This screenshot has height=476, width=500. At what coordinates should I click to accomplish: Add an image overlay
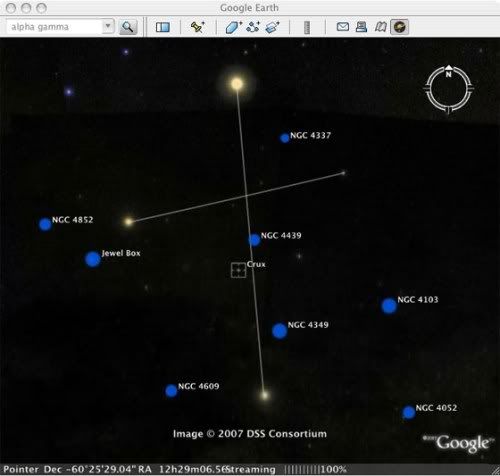[x=272, y=27]
